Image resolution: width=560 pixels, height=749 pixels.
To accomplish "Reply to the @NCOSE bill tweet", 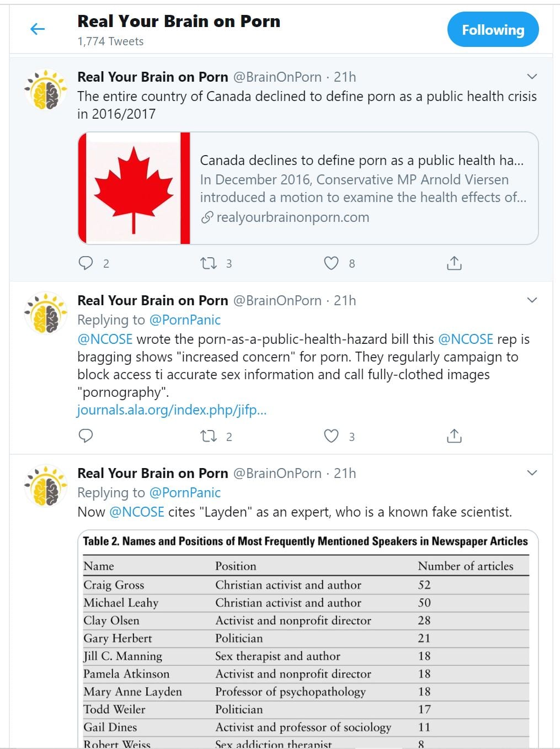I will tap(86, 436).
